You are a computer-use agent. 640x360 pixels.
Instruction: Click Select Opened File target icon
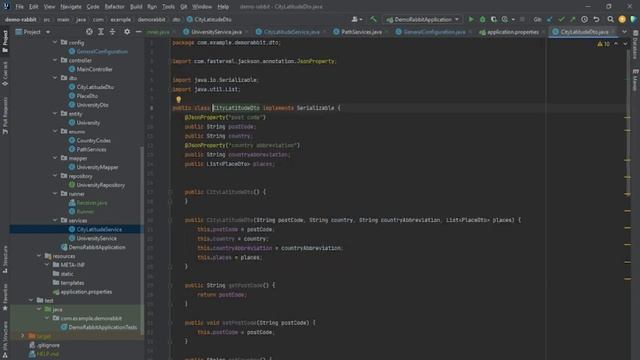coord(89,32)
